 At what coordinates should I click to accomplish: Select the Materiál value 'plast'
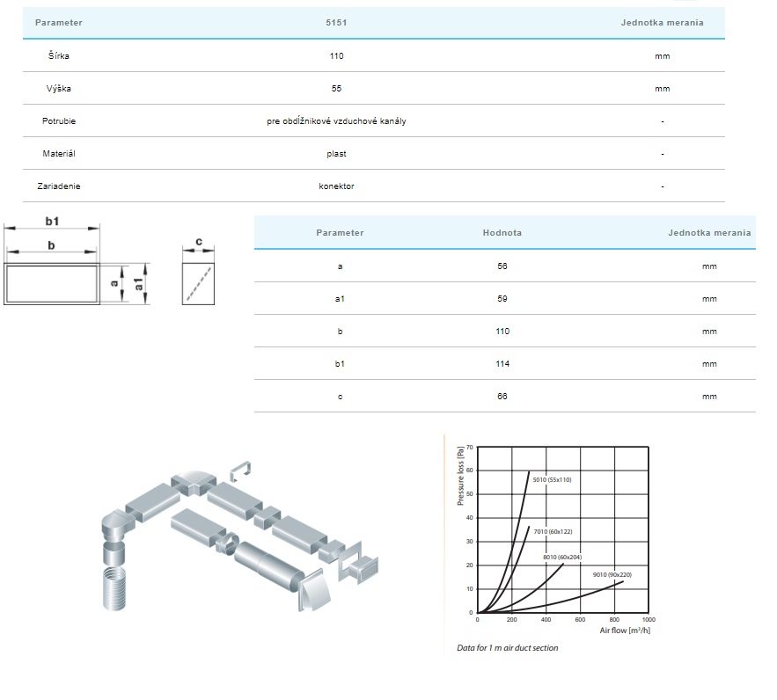[x=335, y=153]
